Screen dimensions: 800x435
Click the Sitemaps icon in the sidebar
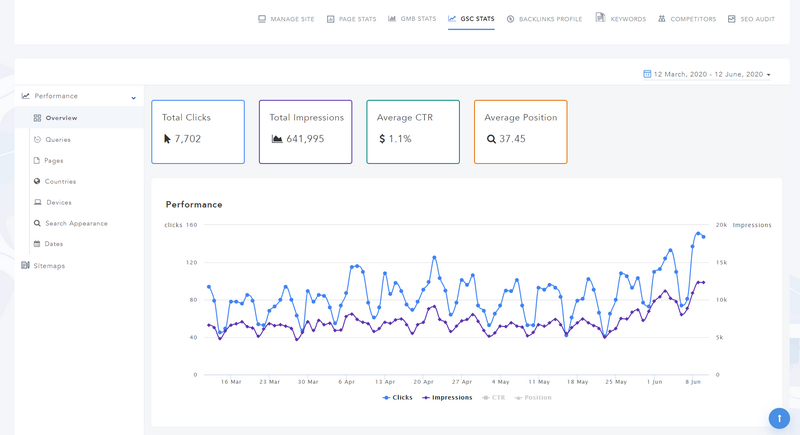25,265
